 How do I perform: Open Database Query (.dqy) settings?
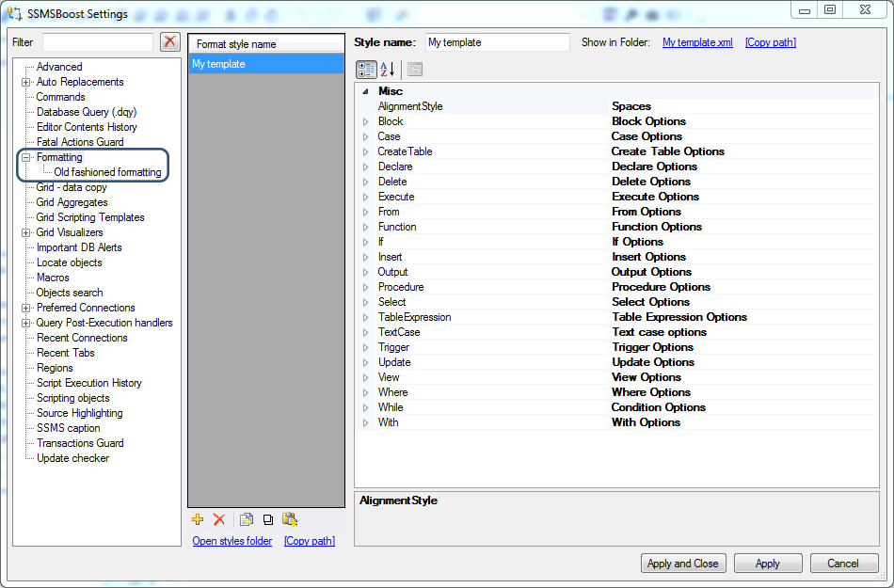click(87, 112)
